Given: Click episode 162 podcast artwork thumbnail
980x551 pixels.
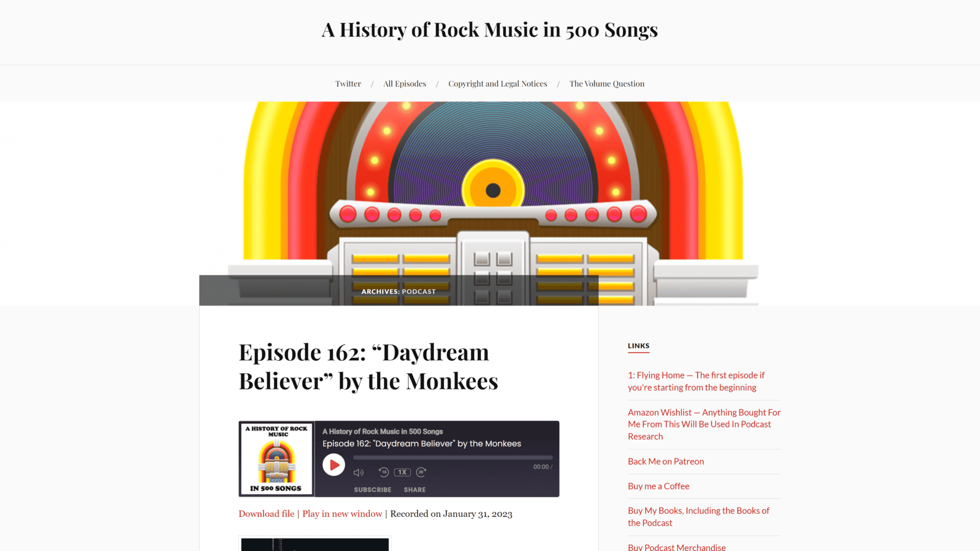Looking at the screenshot, I should tap(276, 458).
